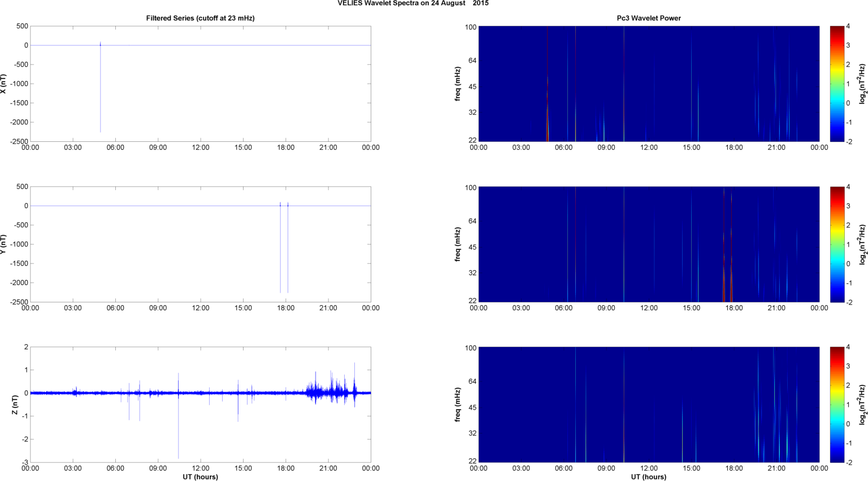
Task: Click the 'Filtered Series (cutoff at 23 mHz)' heading
Action: pyautogui.click(x=200, y=18)
